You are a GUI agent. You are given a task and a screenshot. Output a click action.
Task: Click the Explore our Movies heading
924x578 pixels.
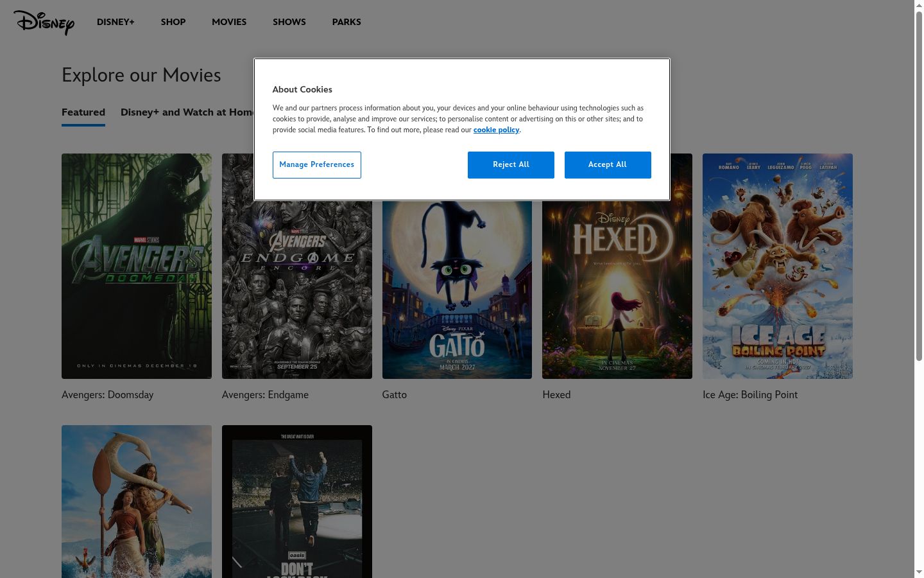tap(141, 75)
